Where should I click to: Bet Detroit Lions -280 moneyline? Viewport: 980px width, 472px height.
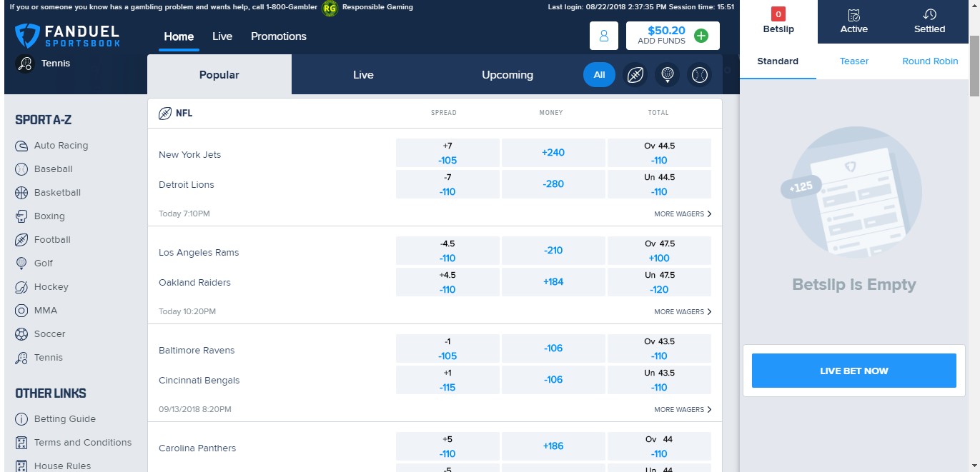(x=553, y=184)
